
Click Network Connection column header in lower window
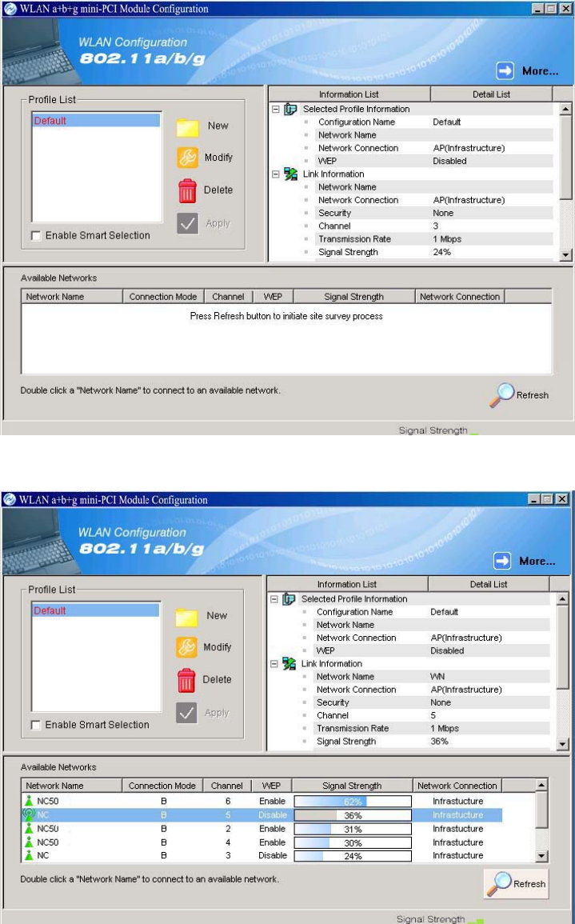[457, 786]
